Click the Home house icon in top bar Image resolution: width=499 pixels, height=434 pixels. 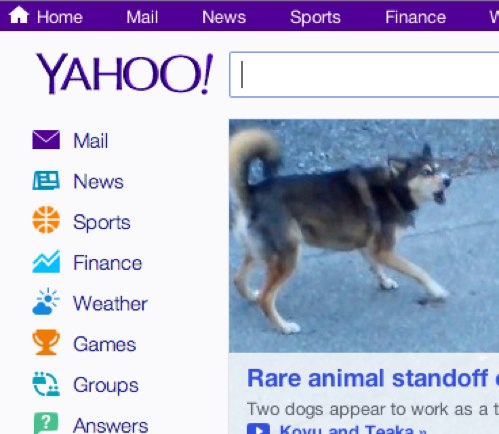coord(19,16)
